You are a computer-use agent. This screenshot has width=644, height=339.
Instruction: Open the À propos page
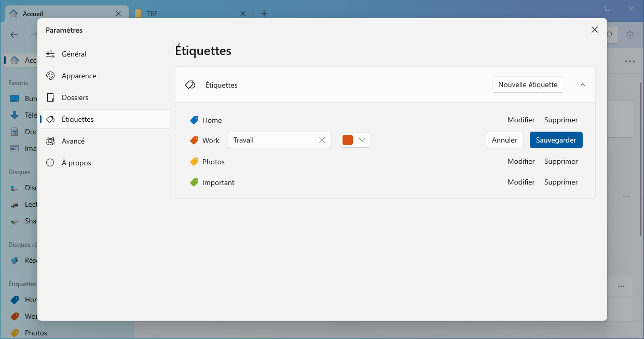coord(76,163)
